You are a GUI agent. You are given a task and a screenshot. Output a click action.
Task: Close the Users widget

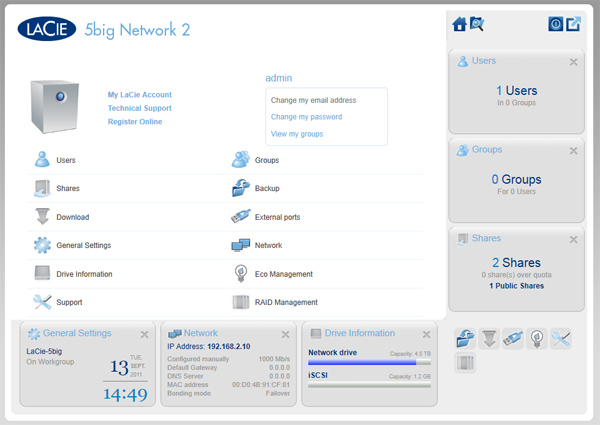[x=573, y=62]
